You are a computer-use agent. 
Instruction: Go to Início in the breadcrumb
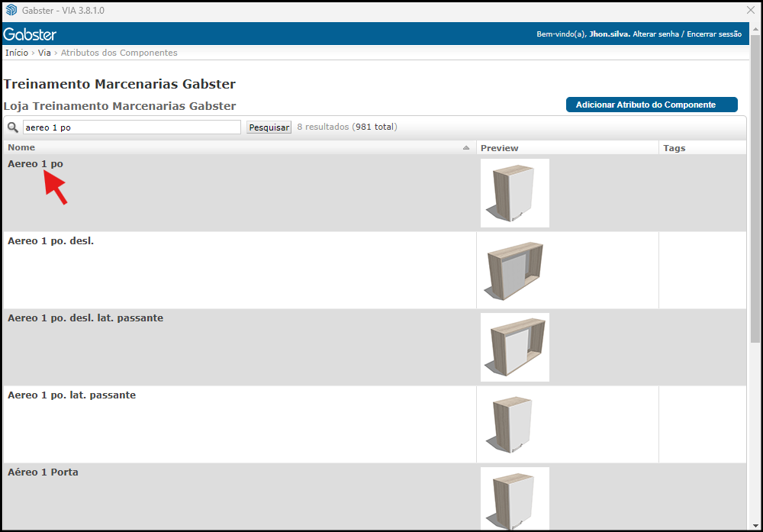coord(16,53)
